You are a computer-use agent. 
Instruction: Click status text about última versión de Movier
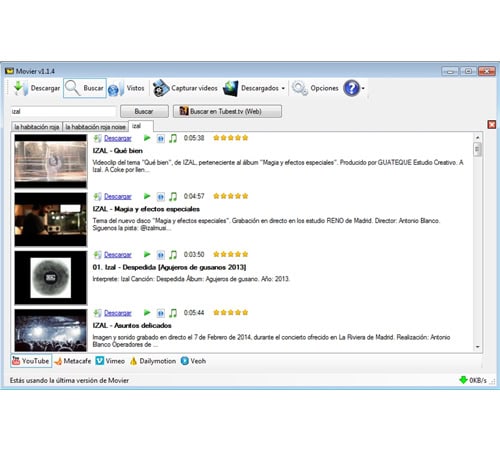click(x=69, y=380)
